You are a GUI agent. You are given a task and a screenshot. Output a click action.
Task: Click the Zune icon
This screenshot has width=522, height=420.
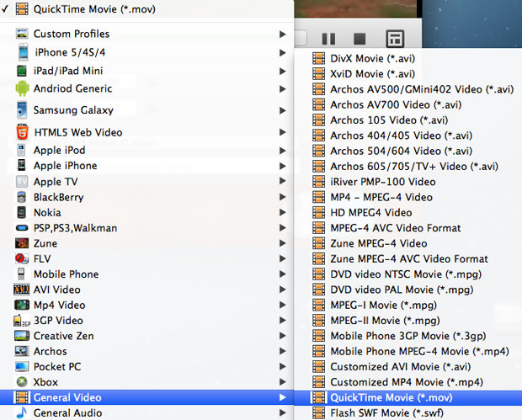coord(22,243)
